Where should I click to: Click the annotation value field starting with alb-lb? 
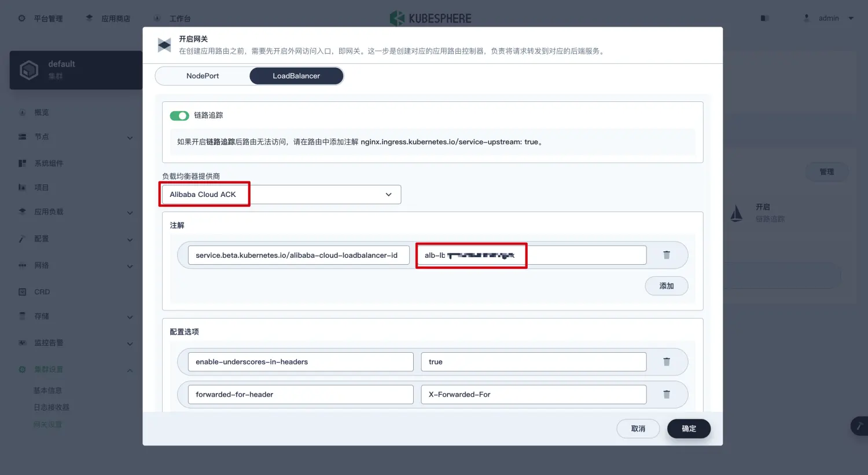tap(531, 255)
